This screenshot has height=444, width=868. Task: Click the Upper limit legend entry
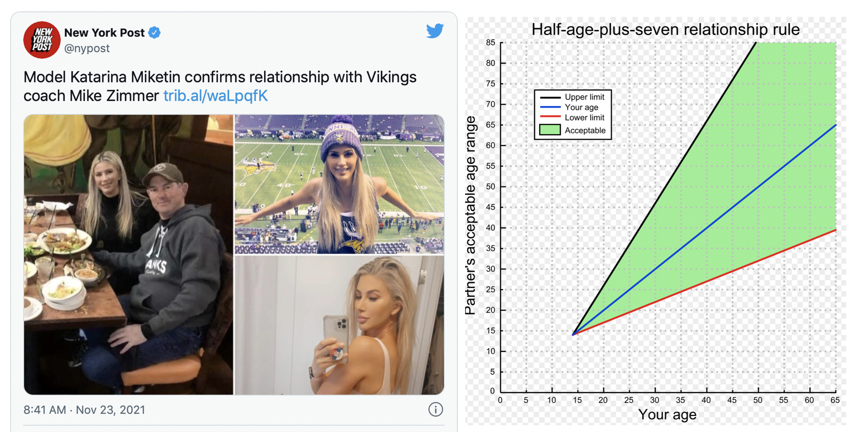tap(572, 97)
